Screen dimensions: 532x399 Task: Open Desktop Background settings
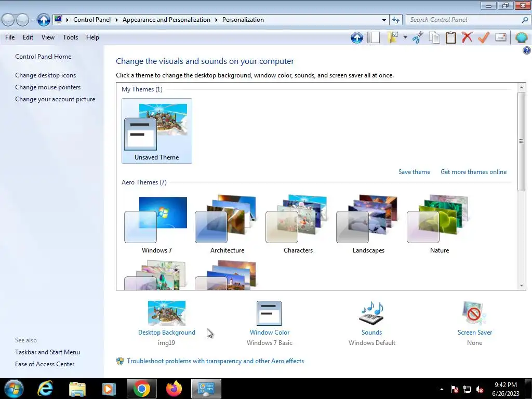pyautogui.click(x=167, y=332)
